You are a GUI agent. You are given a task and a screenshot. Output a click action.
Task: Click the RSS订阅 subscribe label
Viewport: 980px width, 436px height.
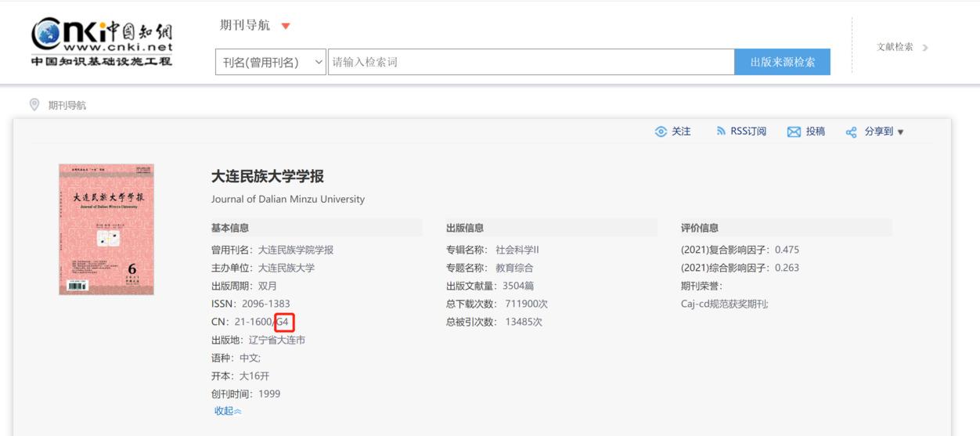(748, 132)
